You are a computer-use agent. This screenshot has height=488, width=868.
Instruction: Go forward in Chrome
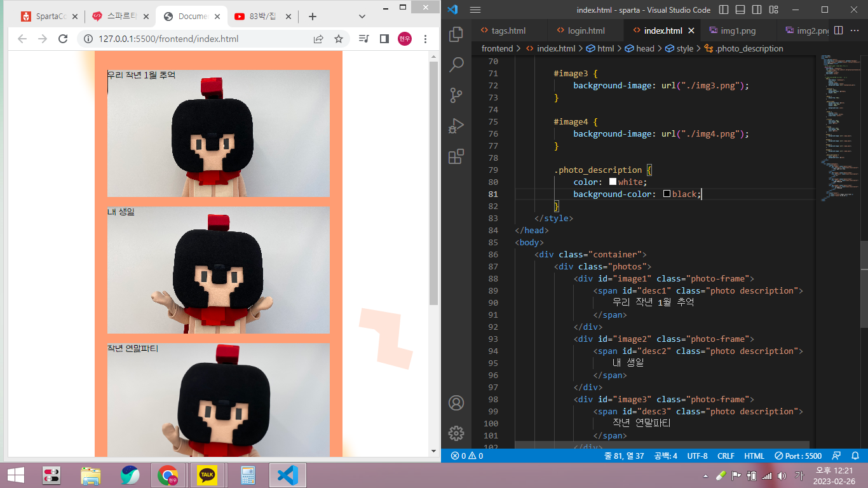43,39
